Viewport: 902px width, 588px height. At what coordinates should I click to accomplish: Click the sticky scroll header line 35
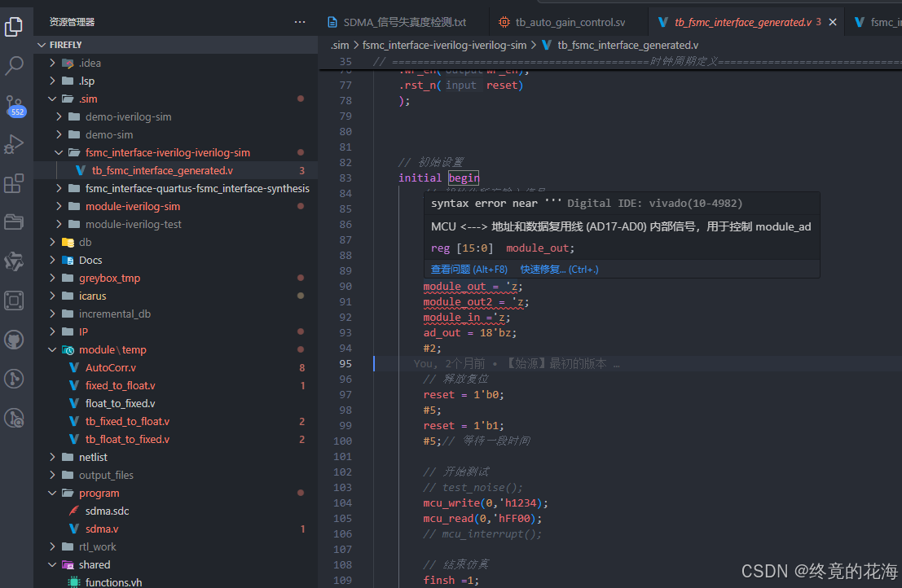[x=609, y=62]
